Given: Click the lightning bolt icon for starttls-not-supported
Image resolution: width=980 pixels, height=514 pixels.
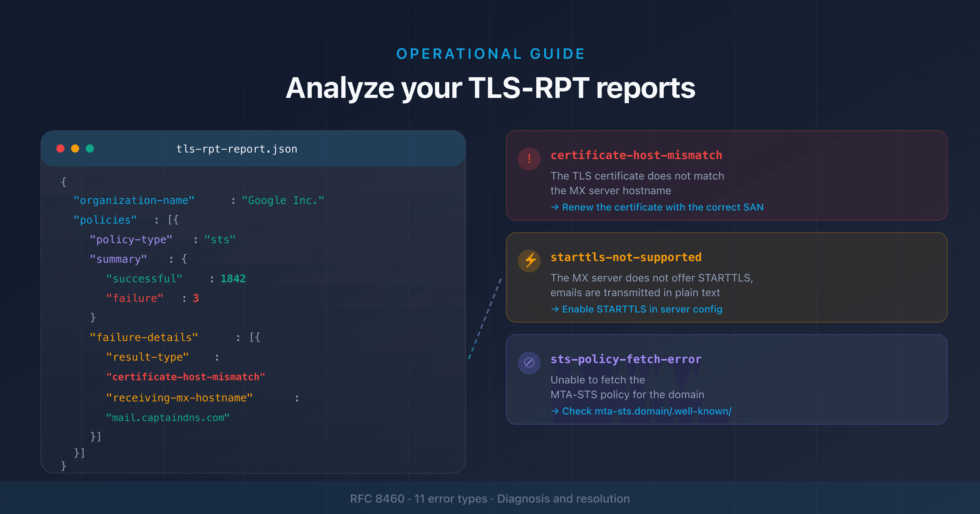Looking at the screenshot, I should 529,261.
